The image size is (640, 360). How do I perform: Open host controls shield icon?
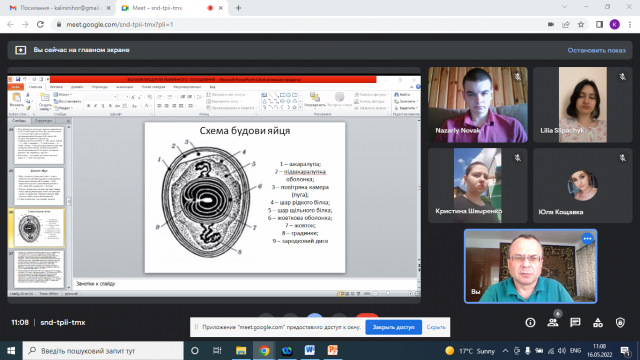click(x=620, y=322)
